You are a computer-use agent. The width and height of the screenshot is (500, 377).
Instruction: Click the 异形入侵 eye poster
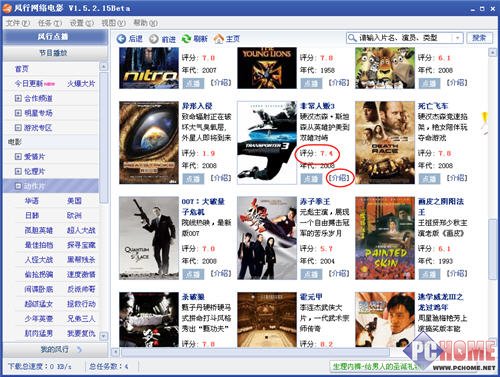tap(149, 143)
